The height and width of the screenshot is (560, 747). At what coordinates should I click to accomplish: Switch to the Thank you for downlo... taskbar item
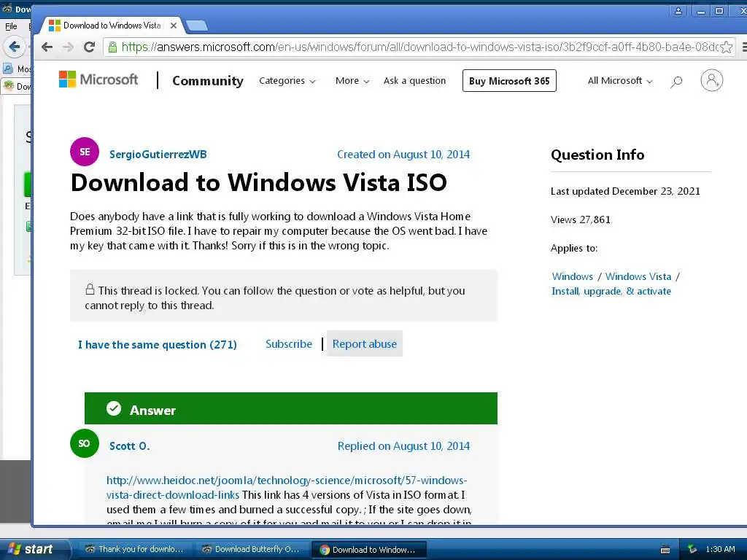[134, 550]
